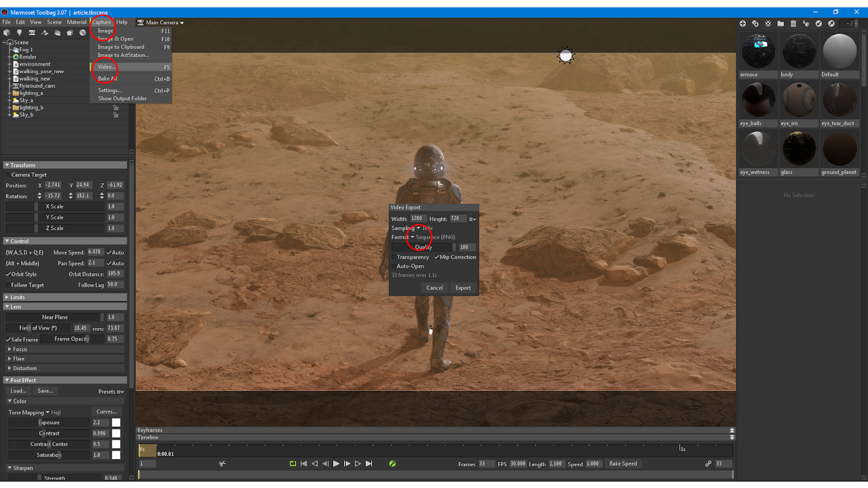The width and height of the screenshot is (868, 488).
Task: Open the File menu
Action: (7, 22)
